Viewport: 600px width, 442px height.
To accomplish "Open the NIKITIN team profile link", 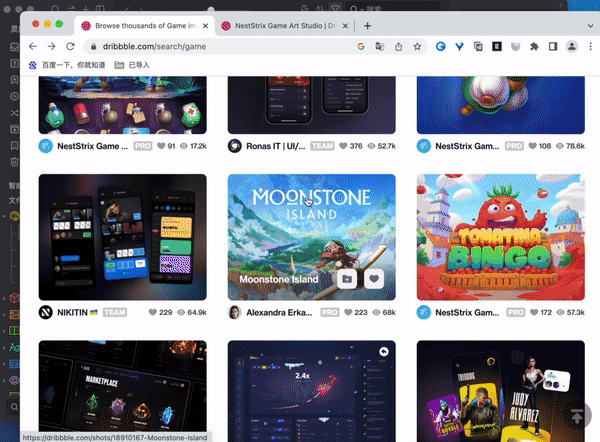I will 72,313.
